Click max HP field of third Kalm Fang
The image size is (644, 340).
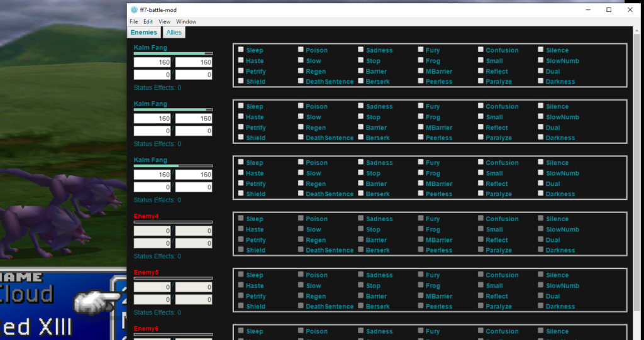(x=194, y=175)
